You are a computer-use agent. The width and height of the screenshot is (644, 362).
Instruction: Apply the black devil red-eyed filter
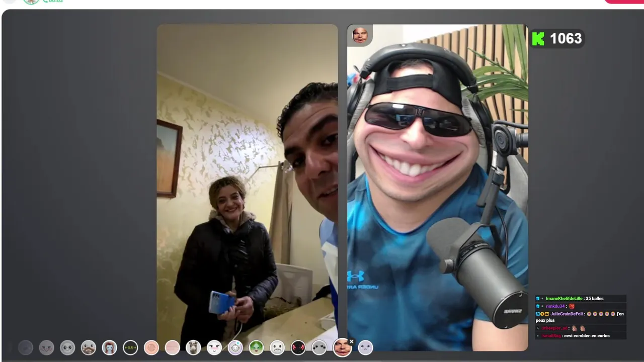coord(298,347)
